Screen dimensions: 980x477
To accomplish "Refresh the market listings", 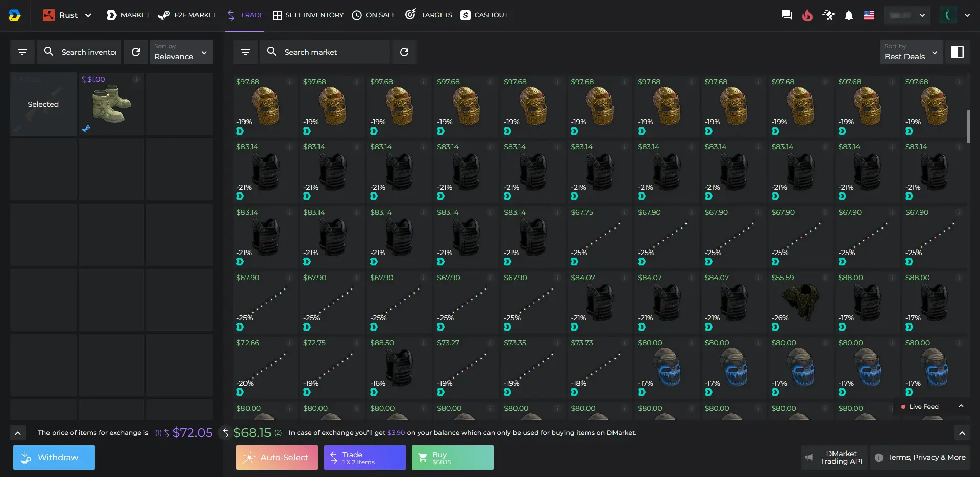I will click(x=404, y=52).
